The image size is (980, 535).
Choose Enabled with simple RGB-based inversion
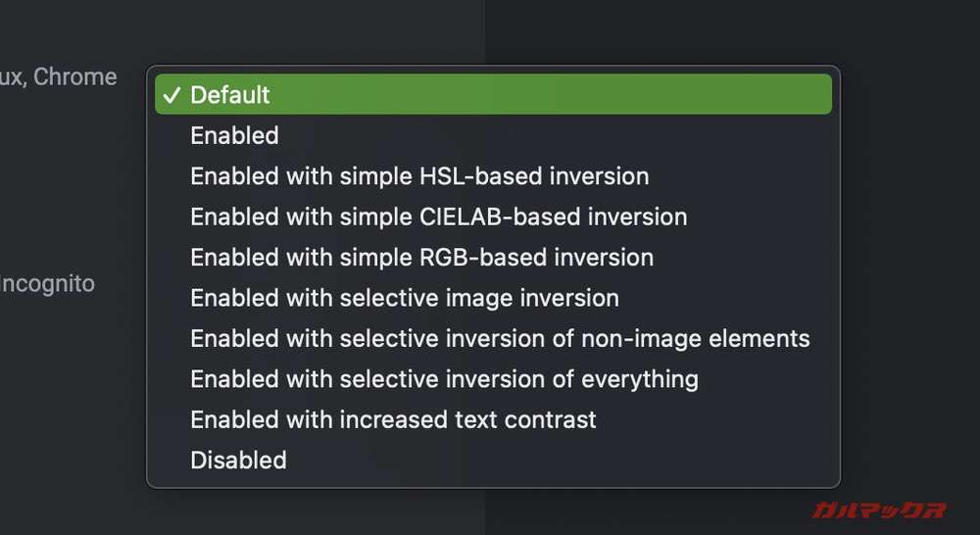421,258
